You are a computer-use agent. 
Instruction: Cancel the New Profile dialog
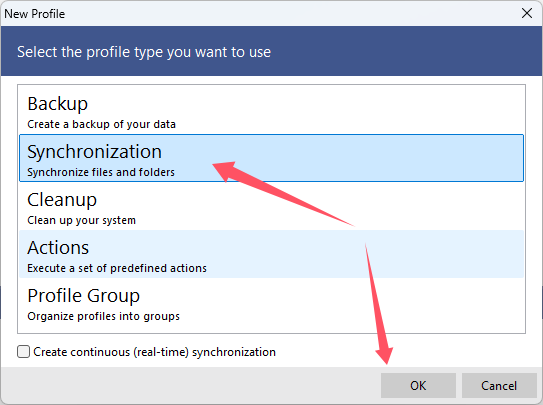pyautogui.click(x=499, y=385)
